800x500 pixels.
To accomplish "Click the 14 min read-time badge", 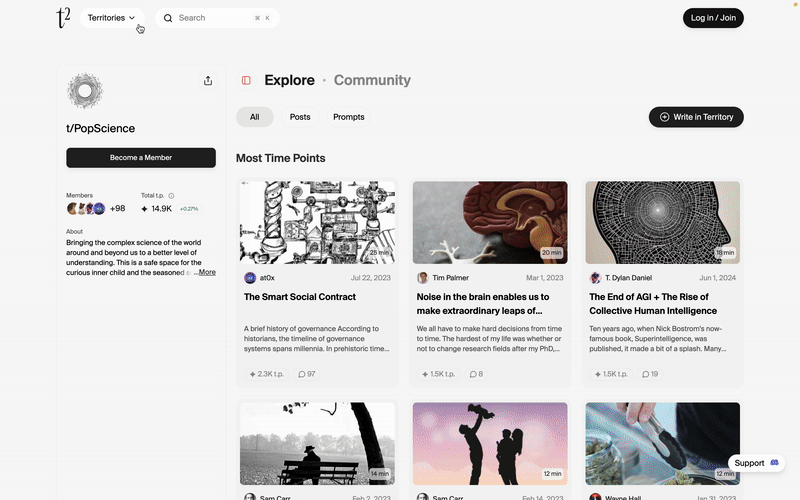I will (x=379, y=473).
